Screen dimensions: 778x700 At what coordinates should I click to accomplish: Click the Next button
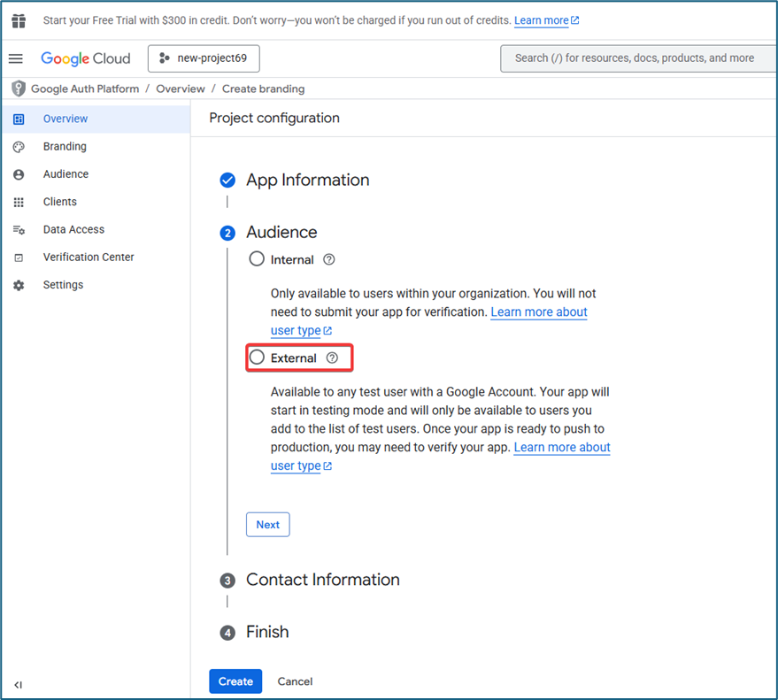coord(267,525)
